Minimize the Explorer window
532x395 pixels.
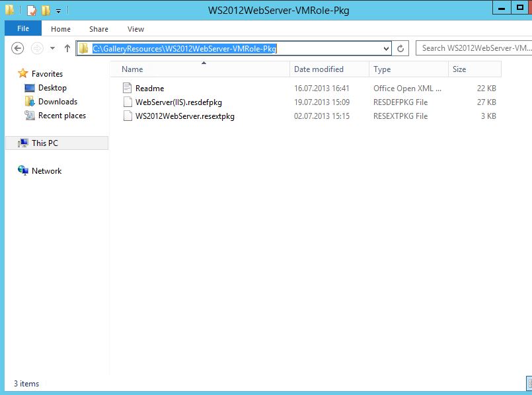tap(502, 7)
